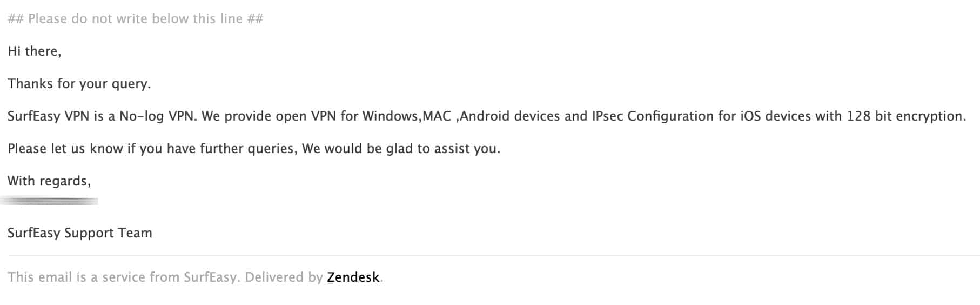Click 'glad to assist you' text
The width and height of the screenshot is (980, 305).
pyautogui.click(x=443, y=149)
